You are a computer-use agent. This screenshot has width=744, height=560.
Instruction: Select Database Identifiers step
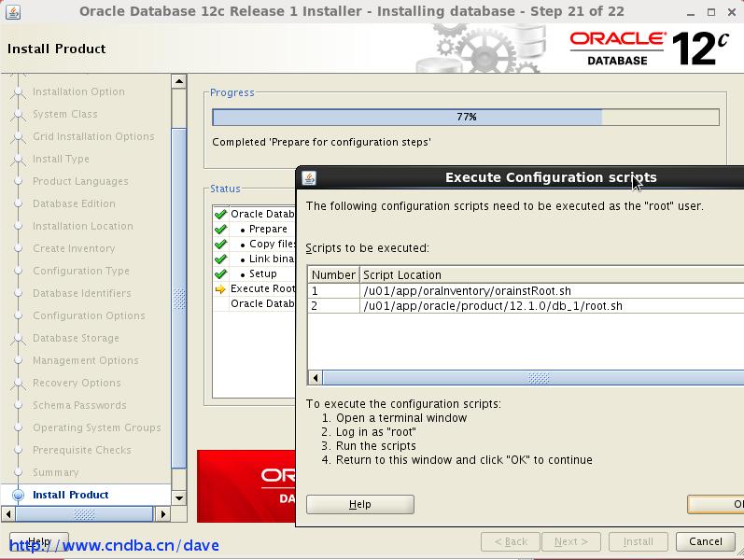pyautogui.click(x=82, y=293)
